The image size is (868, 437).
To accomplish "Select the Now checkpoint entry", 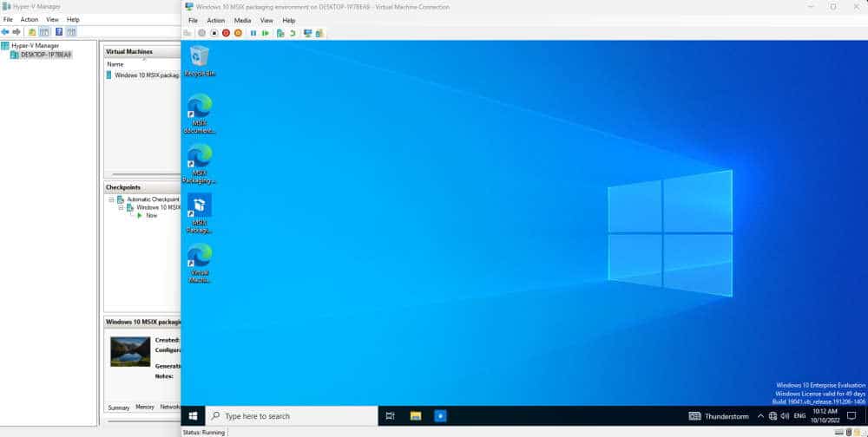I will coord(148,216).
